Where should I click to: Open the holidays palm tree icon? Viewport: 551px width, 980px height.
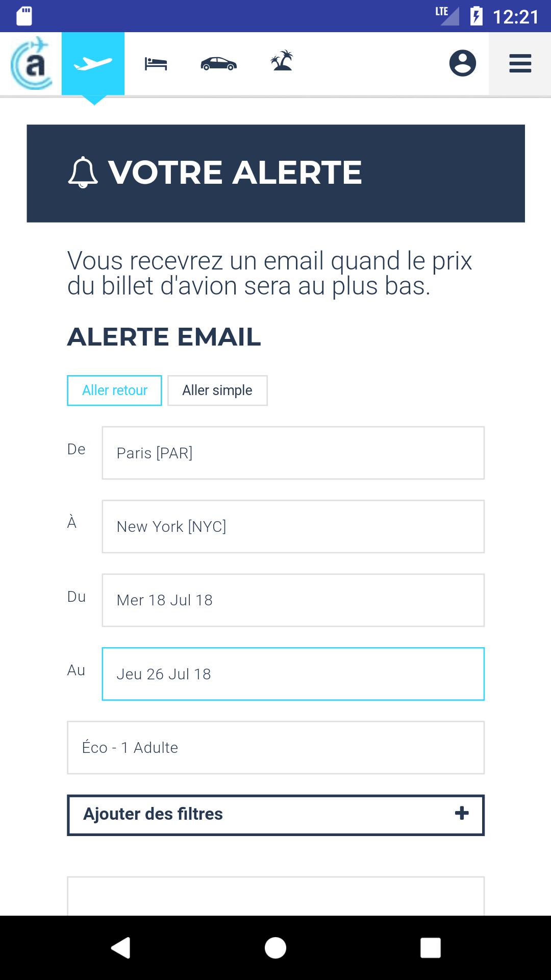point(282,61)
